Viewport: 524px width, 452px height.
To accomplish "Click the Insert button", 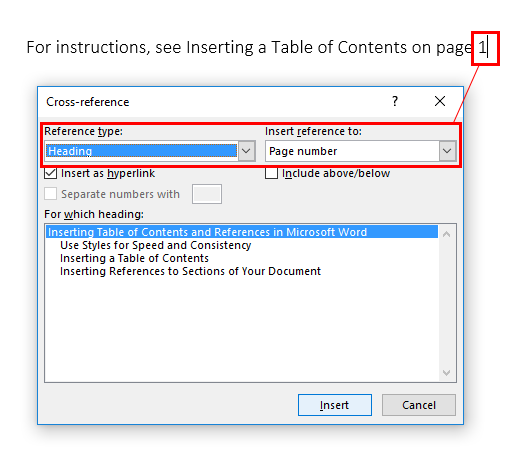I will coord(335,405).
